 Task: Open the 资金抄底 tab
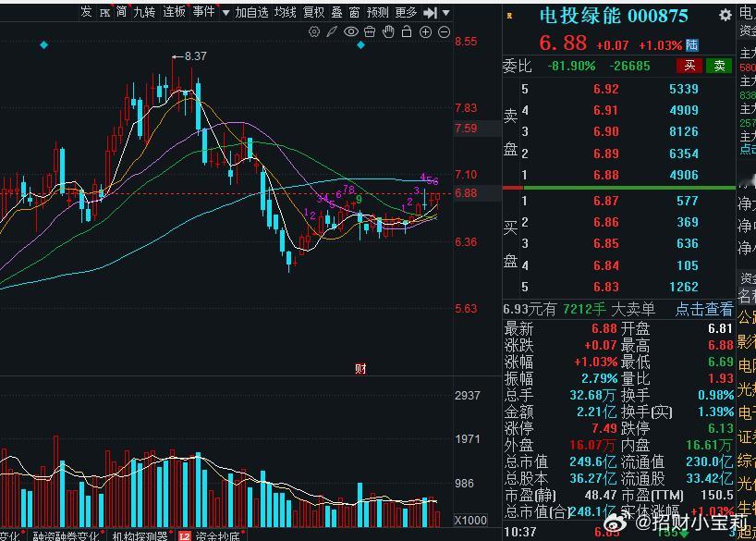217,536
